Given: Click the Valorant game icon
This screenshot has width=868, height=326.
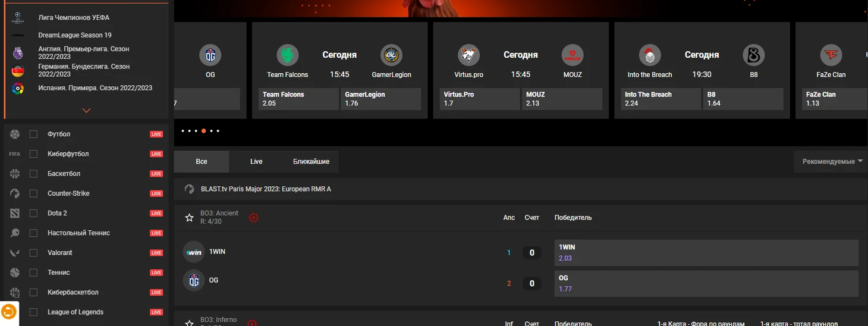Looking at the screenshot, I should click(15, 253).
